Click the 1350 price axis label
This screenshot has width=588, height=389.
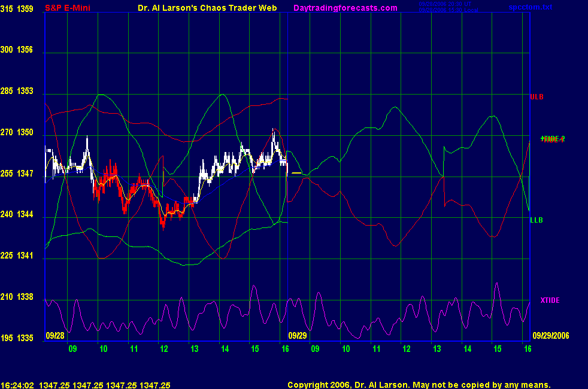coord(27,132)
